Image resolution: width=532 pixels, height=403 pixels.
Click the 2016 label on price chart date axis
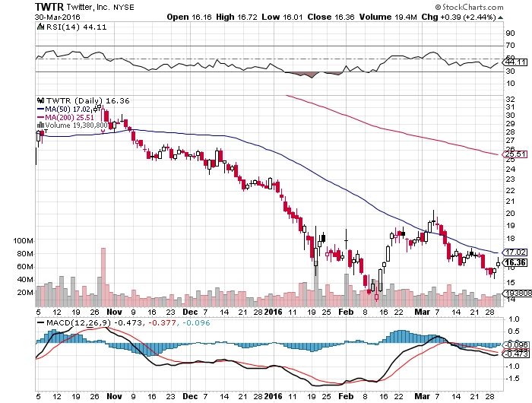pyautogui.click(x=273, y=312)
